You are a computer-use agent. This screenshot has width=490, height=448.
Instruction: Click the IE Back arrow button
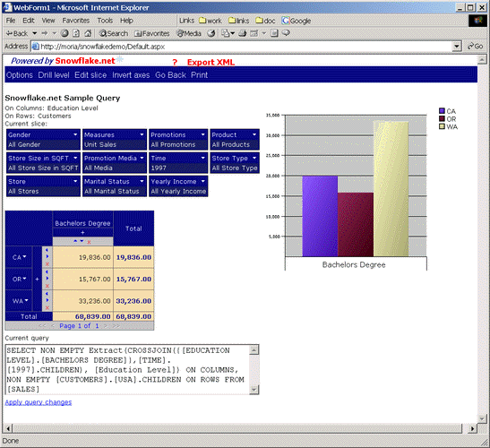pos(16,33)
